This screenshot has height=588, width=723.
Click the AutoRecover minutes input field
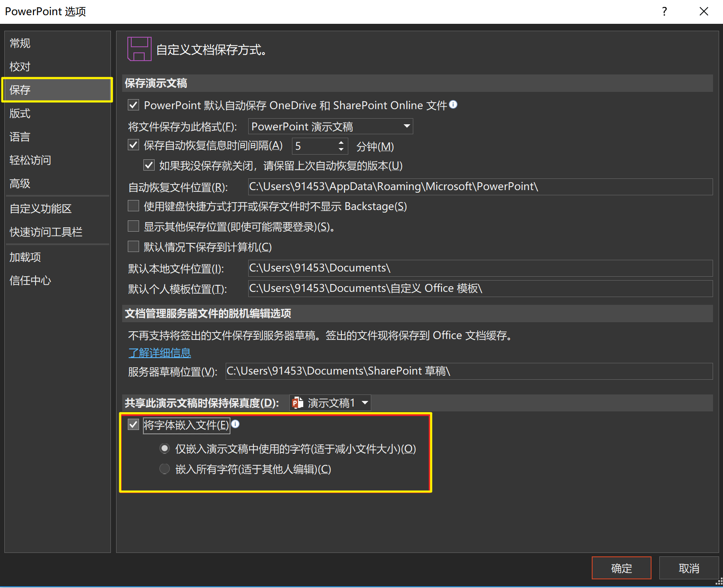click(x=315, y=146)
